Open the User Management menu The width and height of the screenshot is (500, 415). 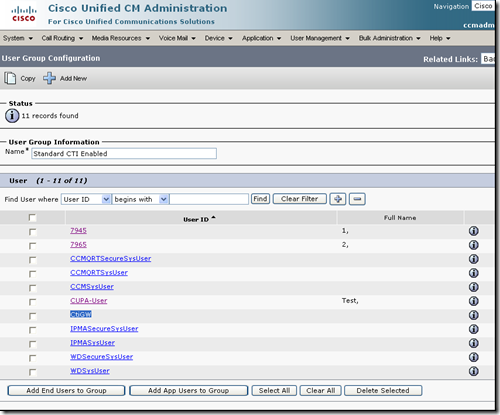[x=320, y=38]
